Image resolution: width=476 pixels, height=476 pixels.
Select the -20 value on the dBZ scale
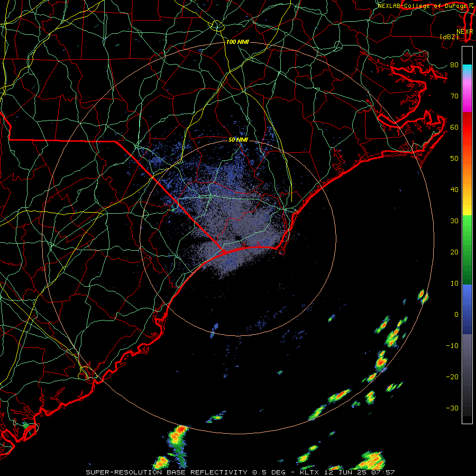pyautogui.click(x=452, y=377)
